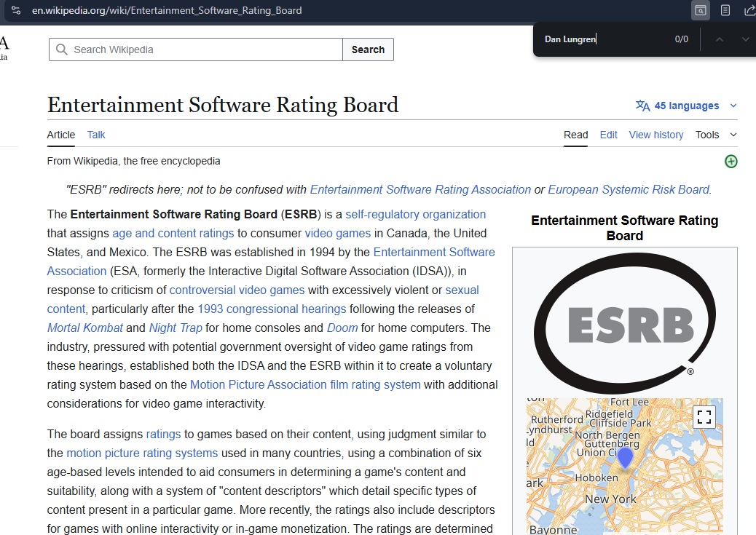Go to previous find result arrow
The image size is (756, 535).
coord(720,39)
